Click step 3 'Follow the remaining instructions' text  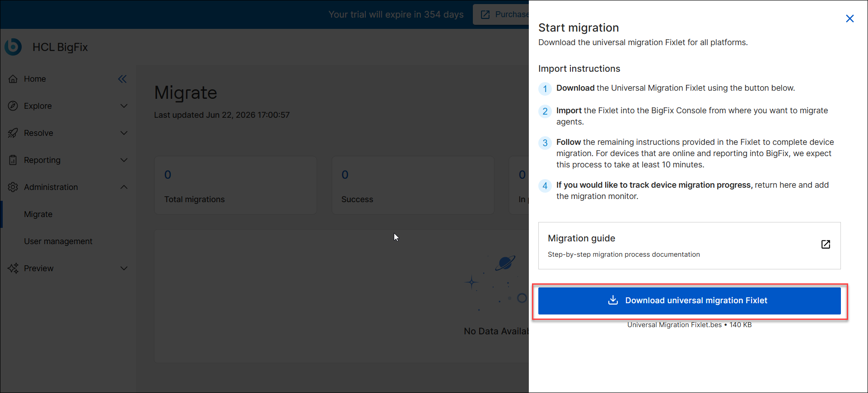(x=695, y=153)
